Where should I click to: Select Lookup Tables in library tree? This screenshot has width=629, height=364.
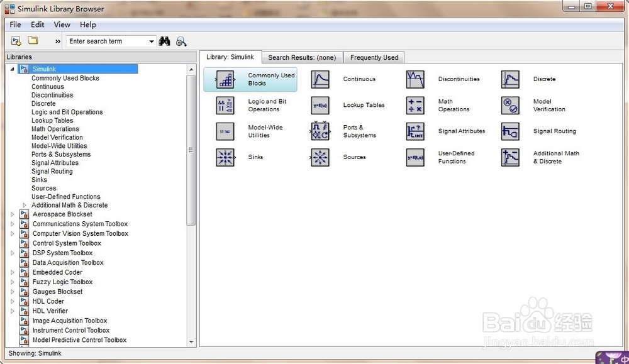point(52,120)
